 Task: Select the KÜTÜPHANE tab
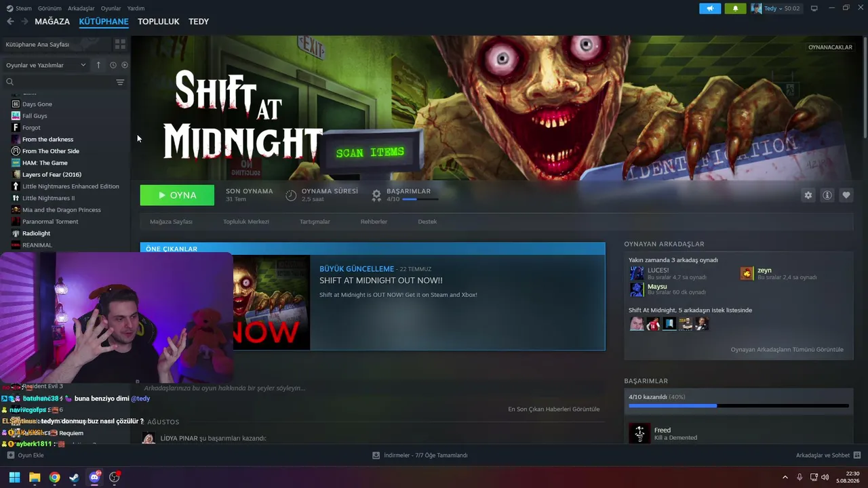click(x=104, y=22)
